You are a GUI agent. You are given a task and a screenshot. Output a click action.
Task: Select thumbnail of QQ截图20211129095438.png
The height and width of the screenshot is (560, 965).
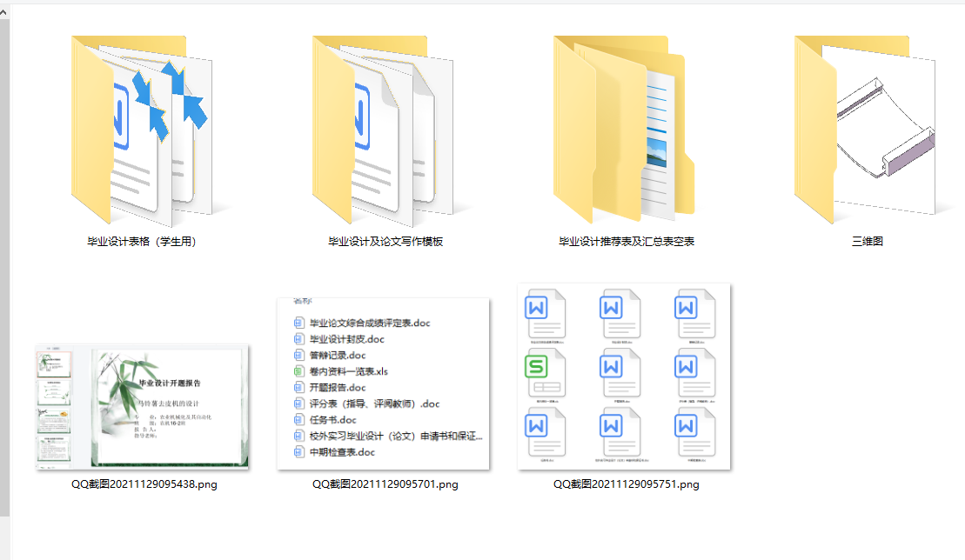tap(142, 407)
